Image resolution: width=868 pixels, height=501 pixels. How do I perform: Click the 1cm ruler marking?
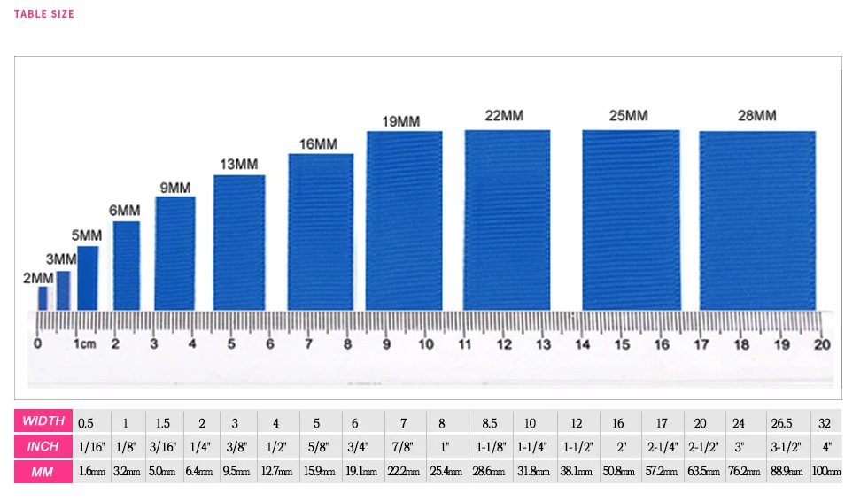85,344
